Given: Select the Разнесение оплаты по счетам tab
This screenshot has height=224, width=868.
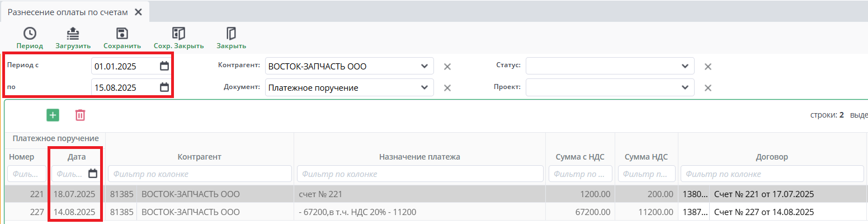Looking at the screenshot, I should (67, 12).
